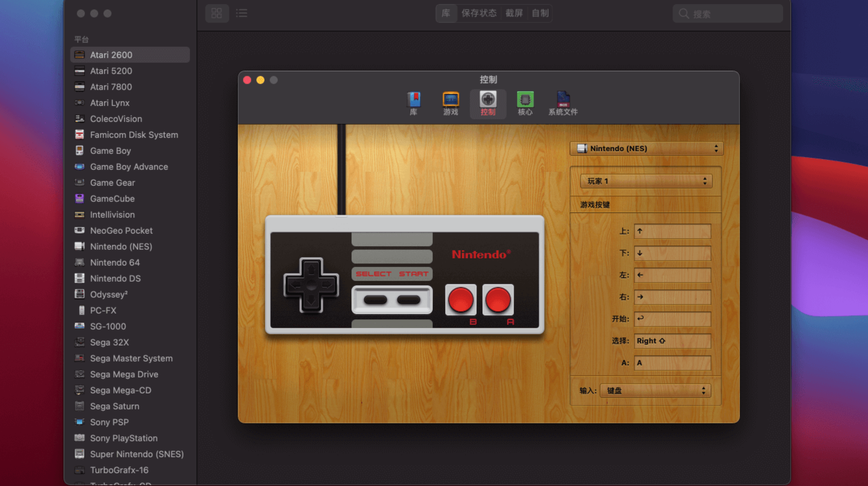This screenshot has width=868, height=486.
Task: Switch to Screenshots (截屏) tab
Action: pos(514,13)
